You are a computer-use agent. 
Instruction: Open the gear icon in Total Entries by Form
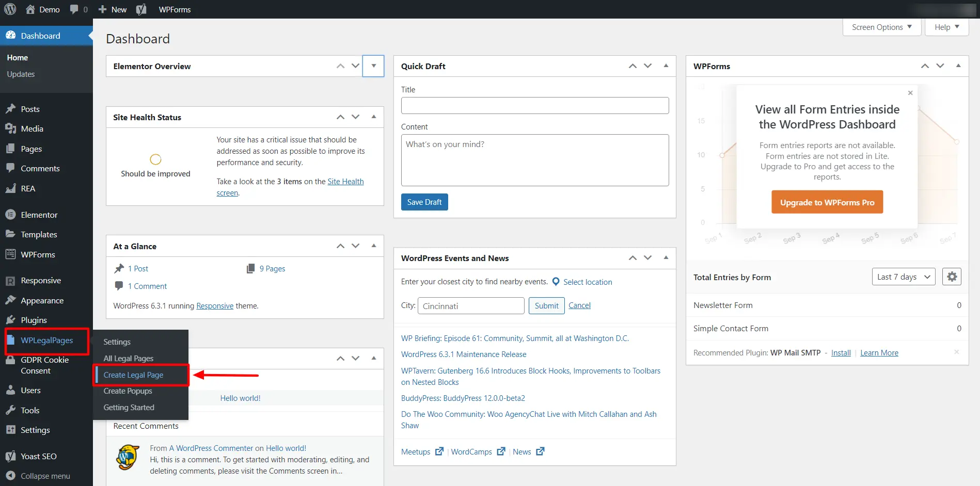click(x=952, y=277)
